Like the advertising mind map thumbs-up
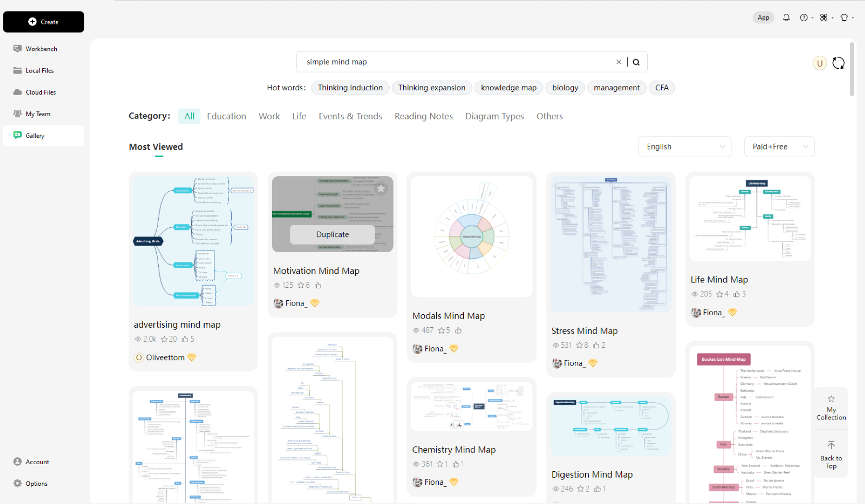 pos(185,339)
